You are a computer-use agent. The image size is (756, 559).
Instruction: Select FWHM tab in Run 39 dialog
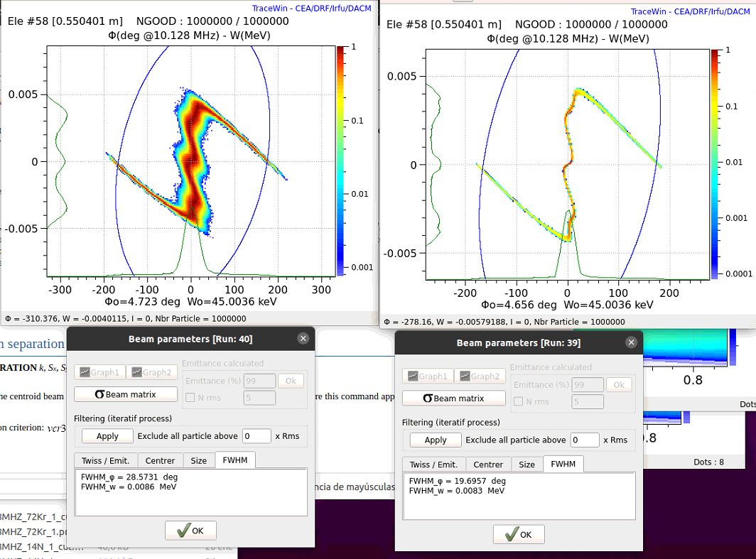pos(563,464)
